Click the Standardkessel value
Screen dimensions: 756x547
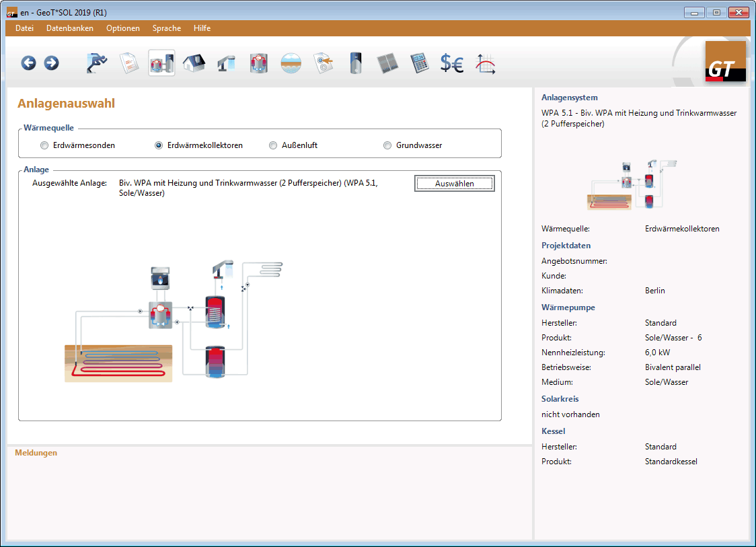click(671, 461)
